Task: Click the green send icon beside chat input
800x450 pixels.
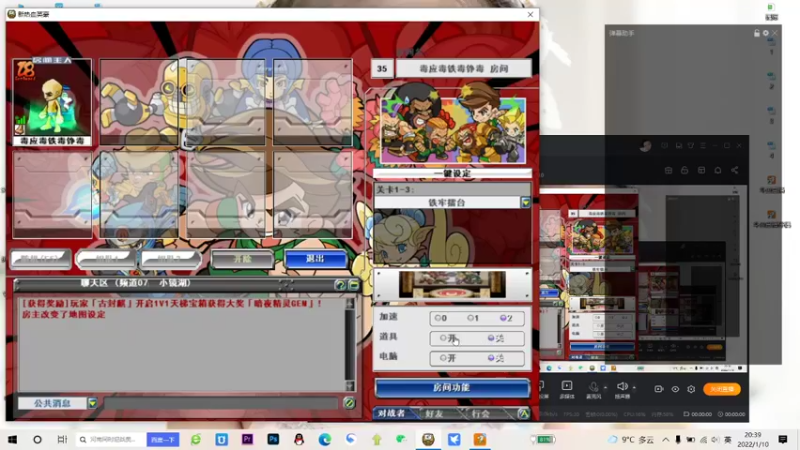Action: (349, 403)
